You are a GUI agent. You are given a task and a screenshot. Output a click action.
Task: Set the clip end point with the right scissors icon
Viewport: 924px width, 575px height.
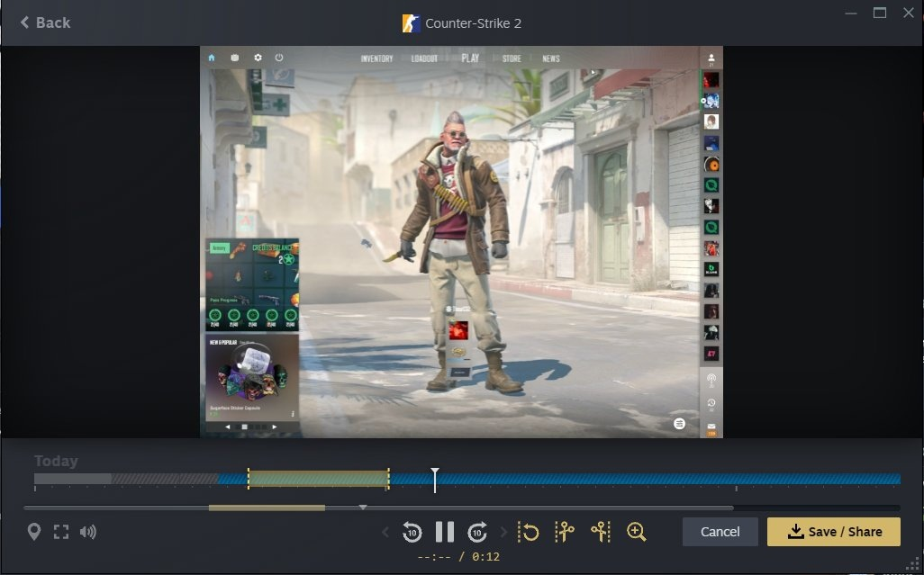pos(601,532)
